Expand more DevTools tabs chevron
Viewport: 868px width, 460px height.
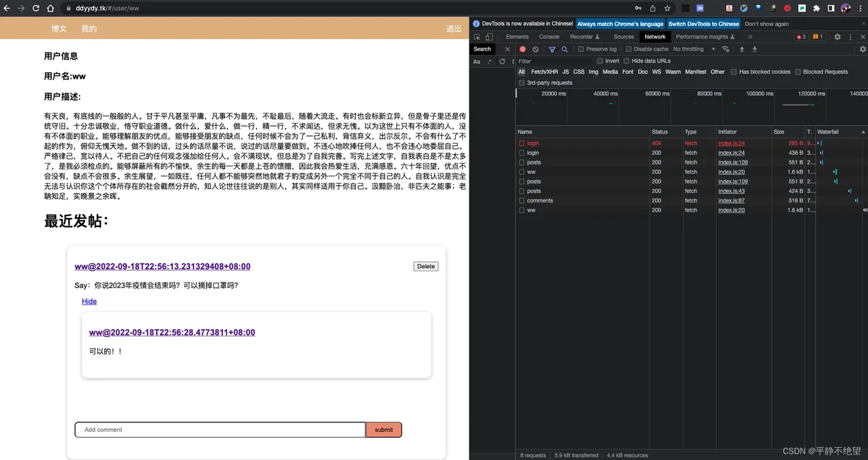click(x=750, y=37)
